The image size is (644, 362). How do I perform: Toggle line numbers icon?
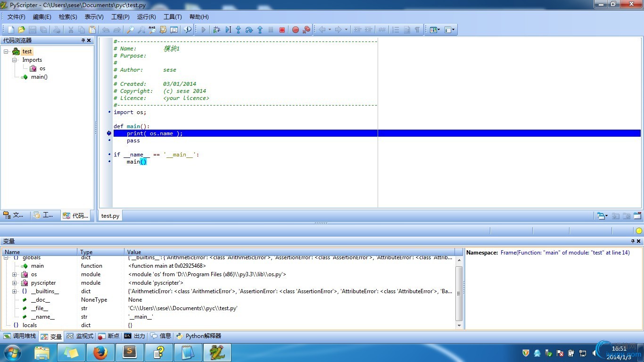tap(396, 30)
